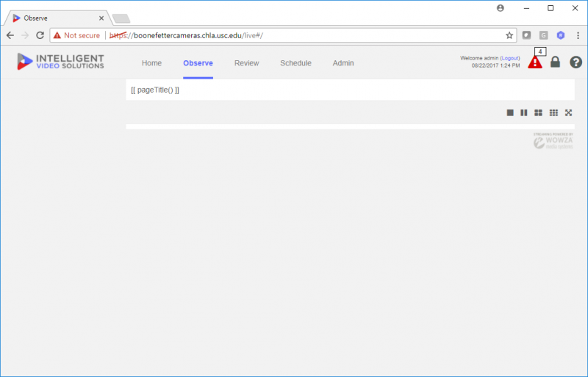The height and width of the screenshot is (377, 588).
Task: Close the Observe browser tab
Action: 101,18
